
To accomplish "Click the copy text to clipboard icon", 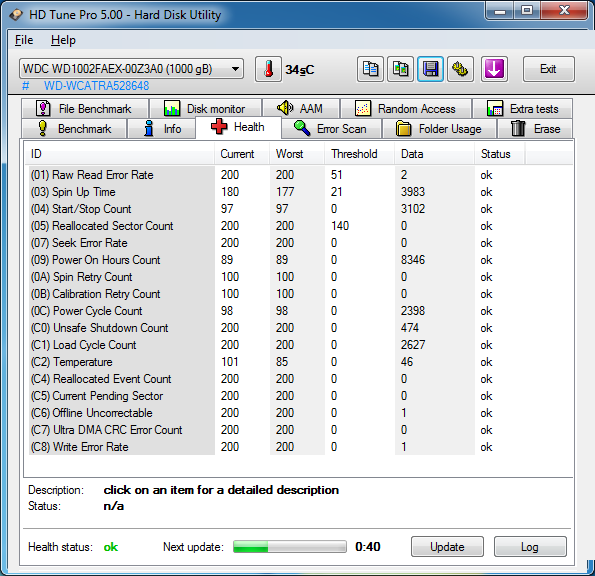I will 370,69.
